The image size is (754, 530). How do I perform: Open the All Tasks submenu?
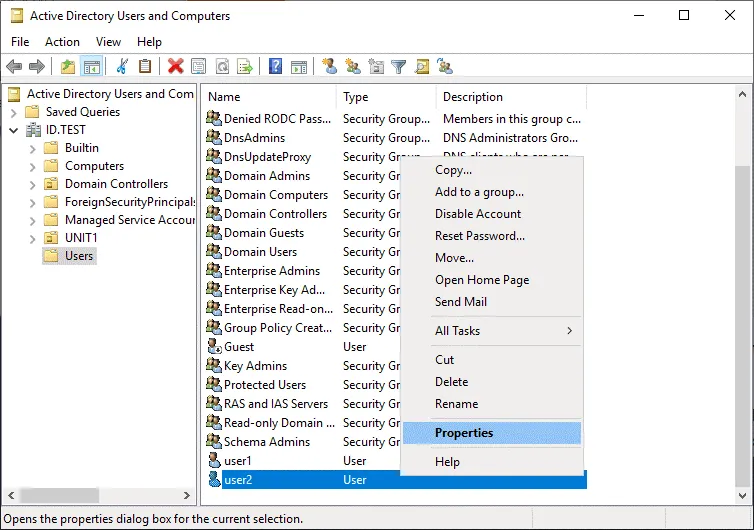tap(491, 331)
